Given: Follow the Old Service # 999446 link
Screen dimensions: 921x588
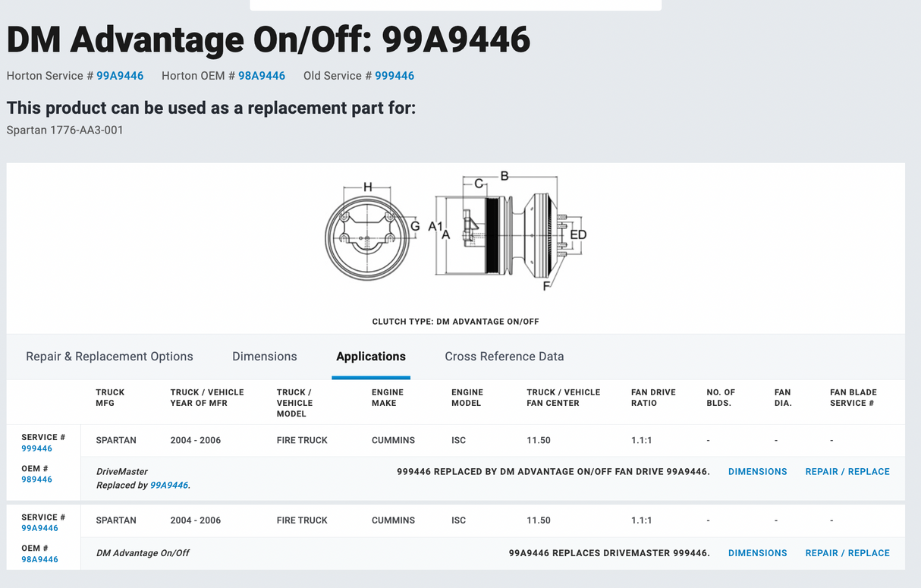Looking at the screenshot, I should (394, 76).
